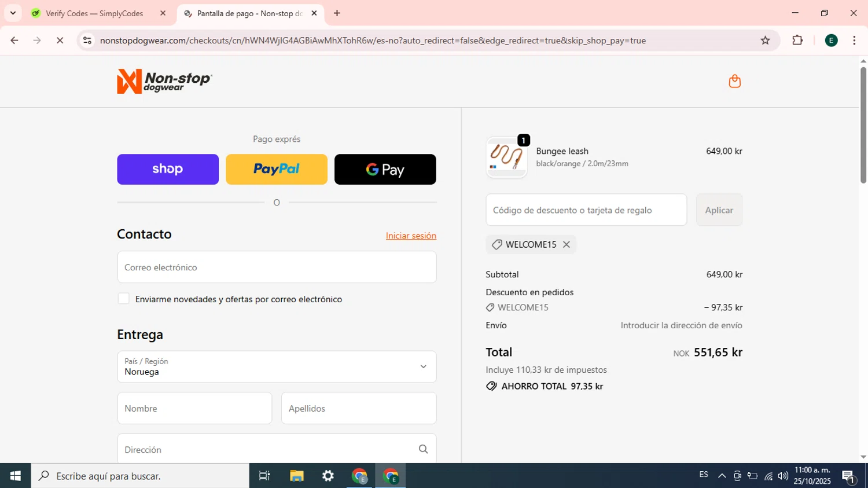868x488 pixels.
Task: Open the volume control tray icon
Action: 783,476
